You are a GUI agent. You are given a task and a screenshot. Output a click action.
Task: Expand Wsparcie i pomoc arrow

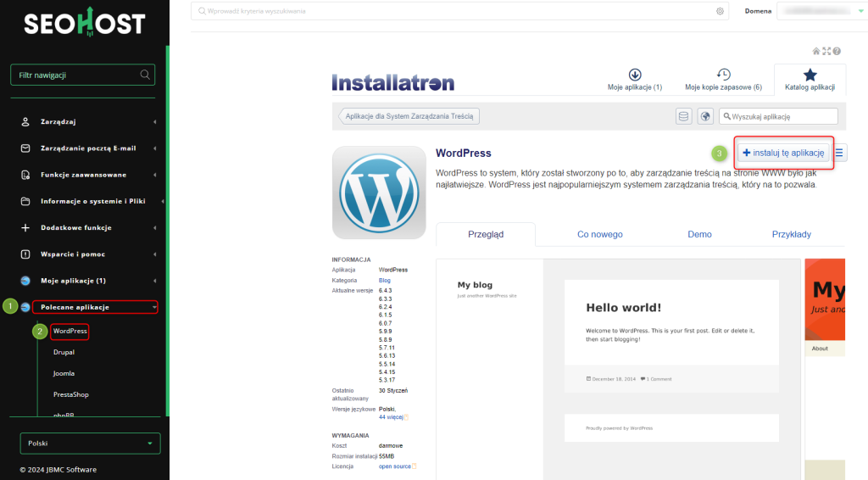click(154, 254)
